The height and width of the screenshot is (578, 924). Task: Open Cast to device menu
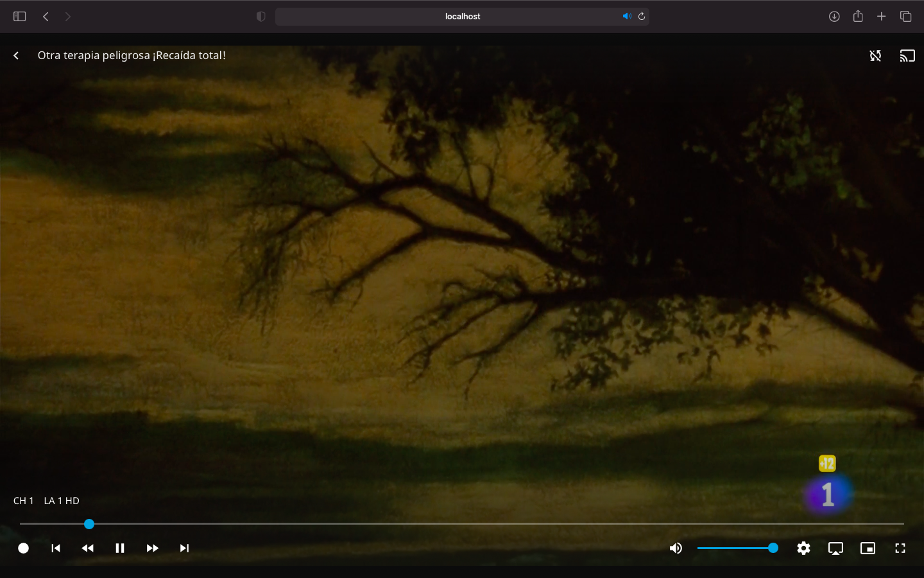(907, 55)
